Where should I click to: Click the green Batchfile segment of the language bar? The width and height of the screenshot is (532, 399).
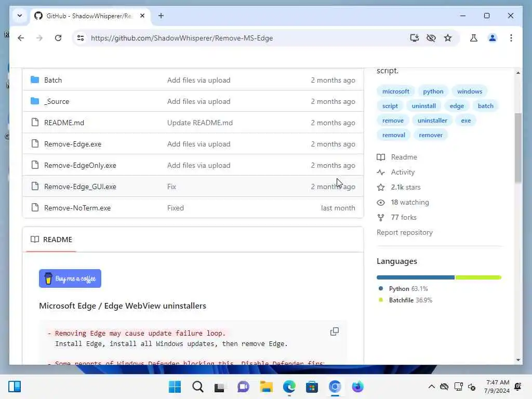point(478,277)
